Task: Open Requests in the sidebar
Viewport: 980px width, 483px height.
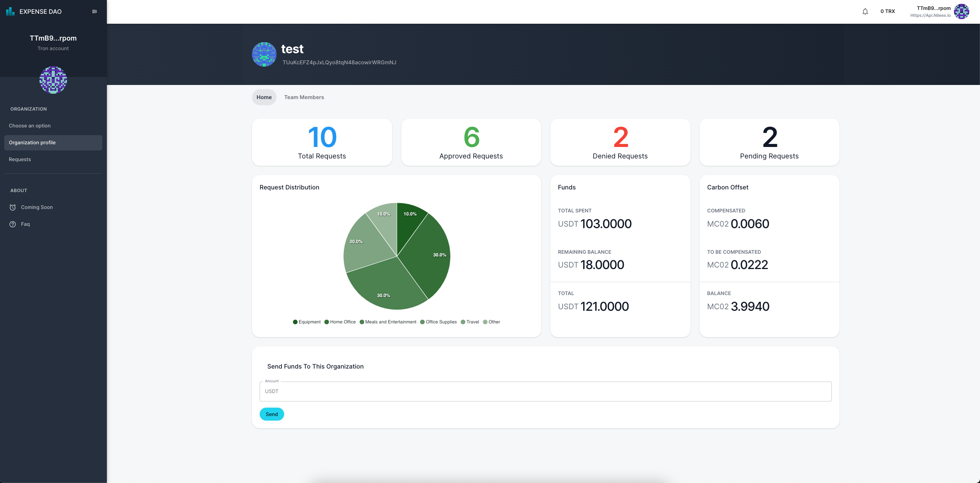Action: (20, 159)
